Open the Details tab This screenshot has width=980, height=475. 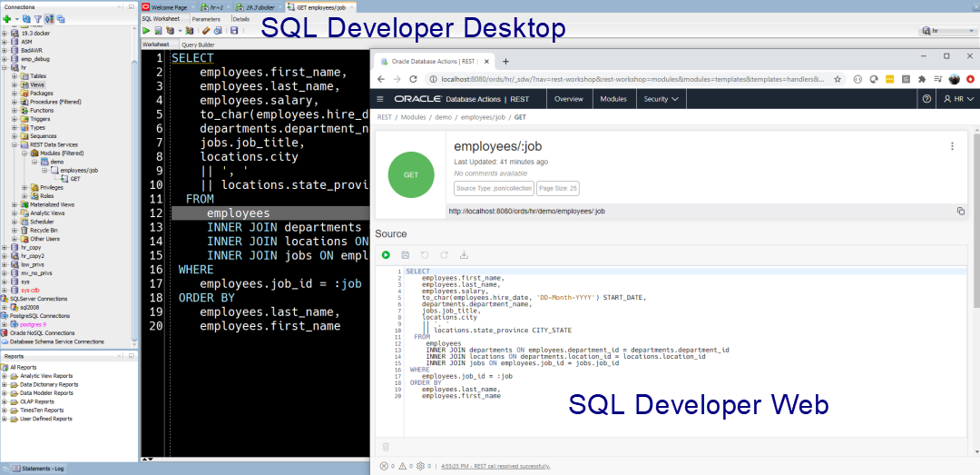(x=240, y=19)
